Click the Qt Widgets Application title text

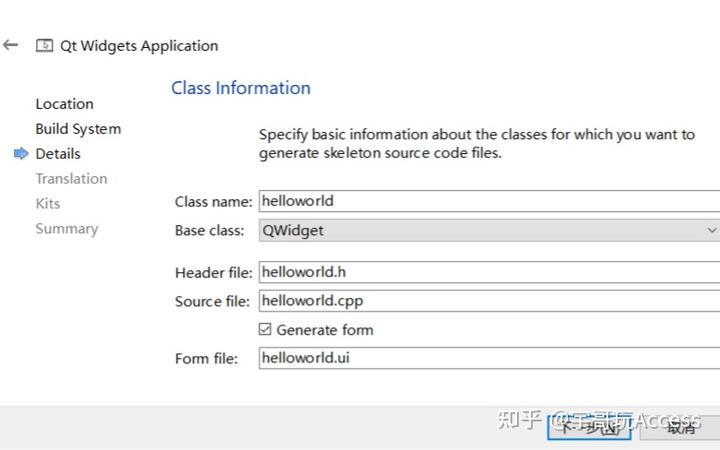click(139, 46)
